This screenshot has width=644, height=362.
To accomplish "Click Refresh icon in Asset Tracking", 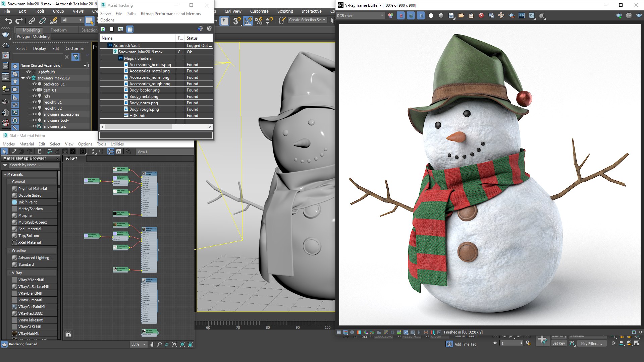I will [x=103, y=29].
